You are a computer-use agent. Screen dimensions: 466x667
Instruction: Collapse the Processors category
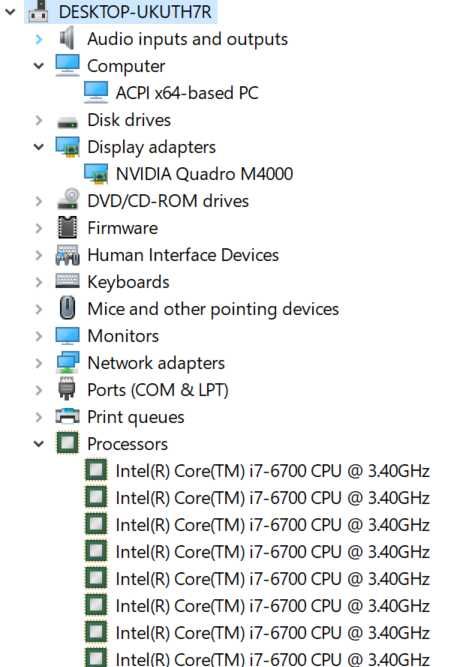(39, 444)
